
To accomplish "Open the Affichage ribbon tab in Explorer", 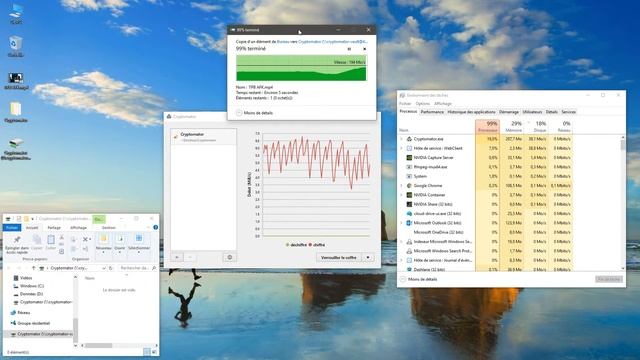I will coord(78,228).
